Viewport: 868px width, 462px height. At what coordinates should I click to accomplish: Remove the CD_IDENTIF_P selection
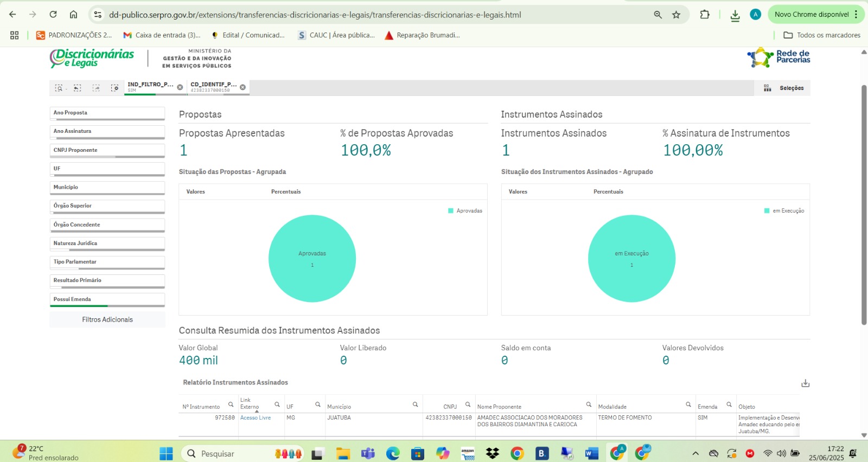[242, 87]
